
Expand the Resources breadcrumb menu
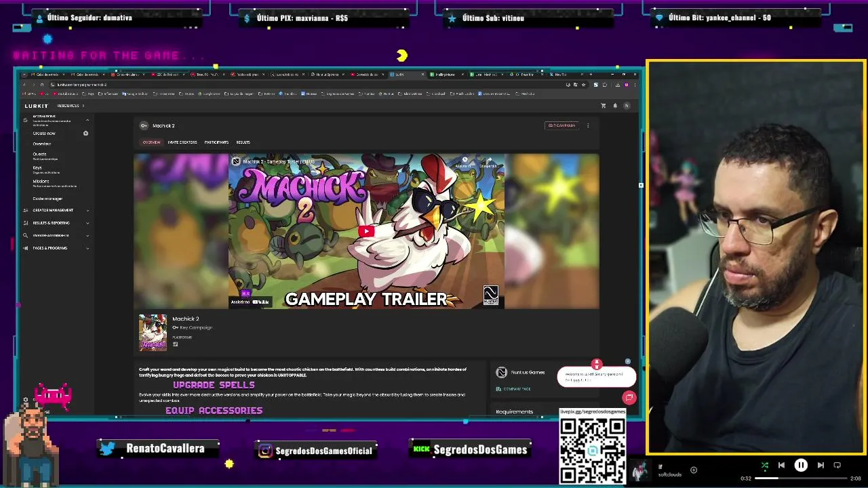click(x=70, y=106)
